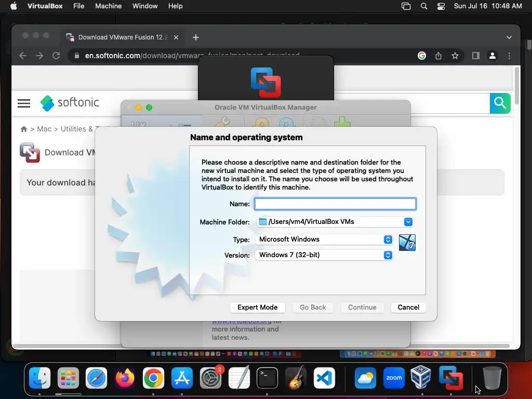Open Launchpad in the Dock

click(68, 378)
